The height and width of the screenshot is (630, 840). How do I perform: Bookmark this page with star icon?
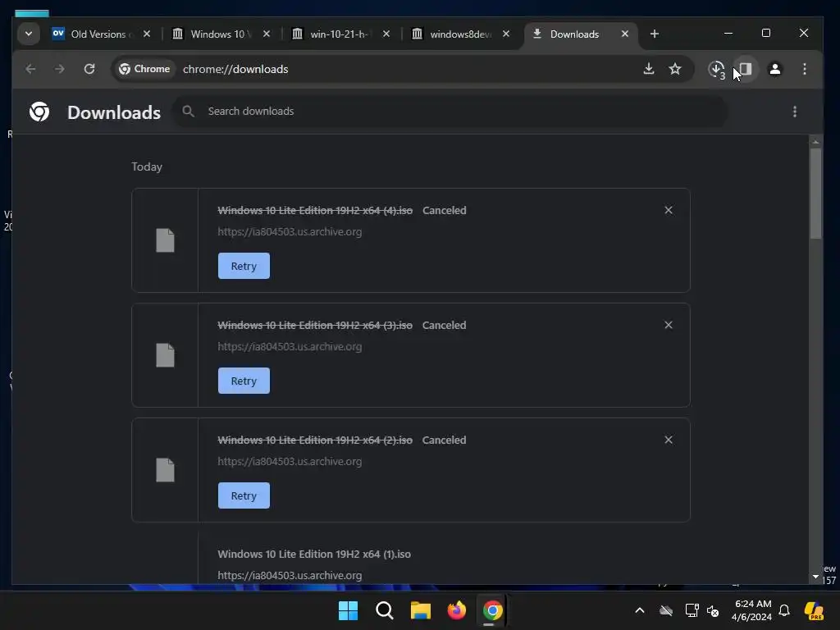pyautogui.click(x=675, y=69)
